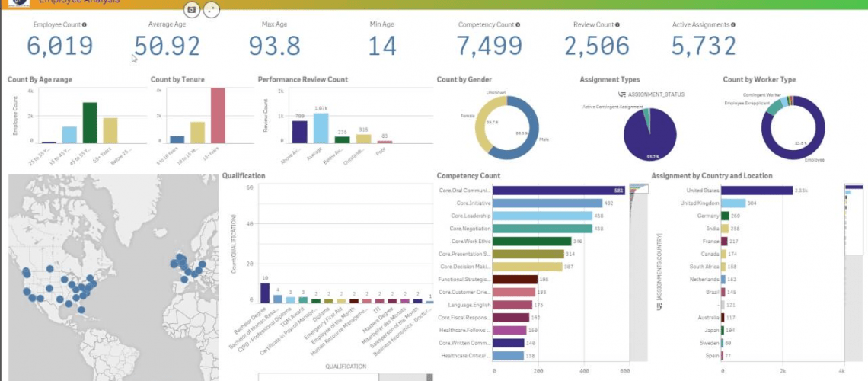
Task: Select the Core.Initiative bar
Action: pos(547,203)
